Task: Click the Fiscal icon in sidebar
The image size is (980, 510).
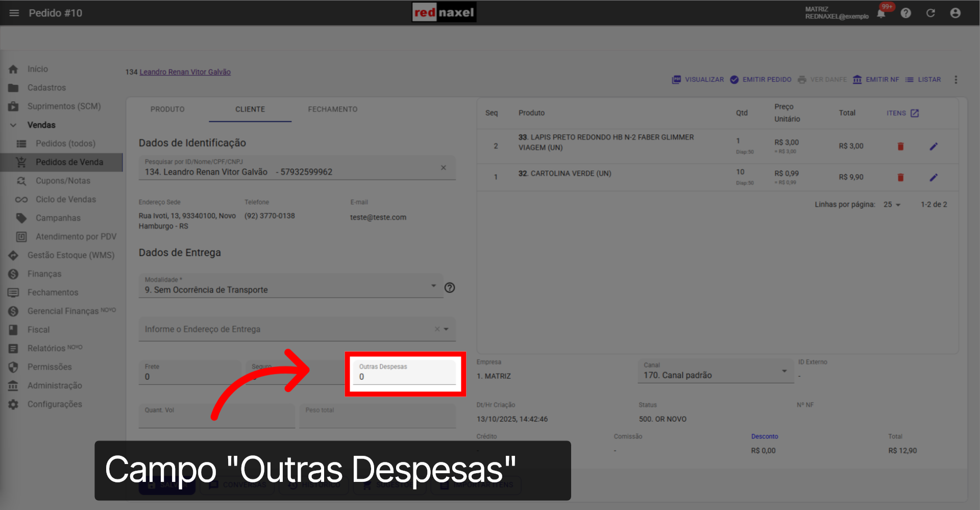Action: tap(13, 330)
